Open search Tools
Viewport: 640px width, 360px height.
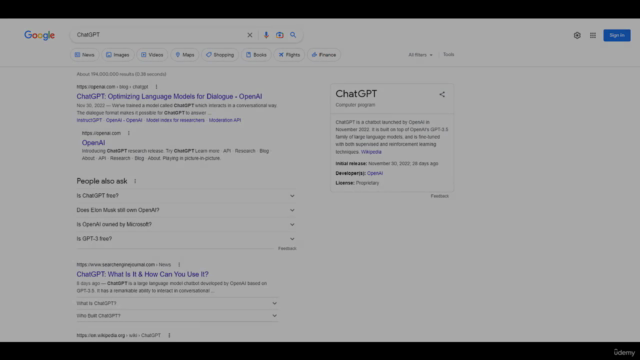pyautogui.click(x=449, y=54)
